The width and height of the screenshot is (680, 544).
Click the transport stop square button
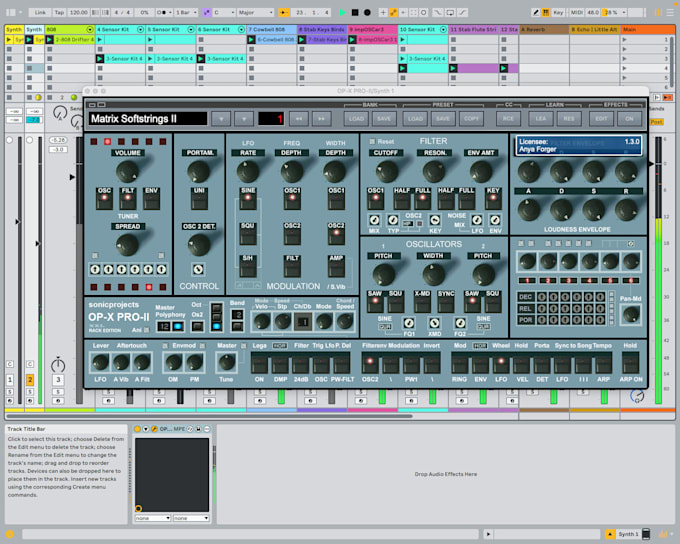tap(355, 13)
